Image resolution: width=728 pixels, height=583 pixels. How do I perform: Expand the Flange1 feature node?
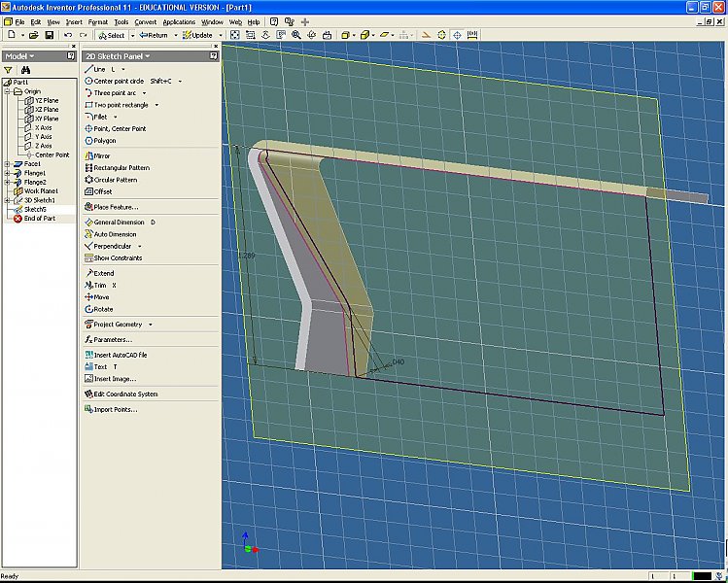[8, 173]
